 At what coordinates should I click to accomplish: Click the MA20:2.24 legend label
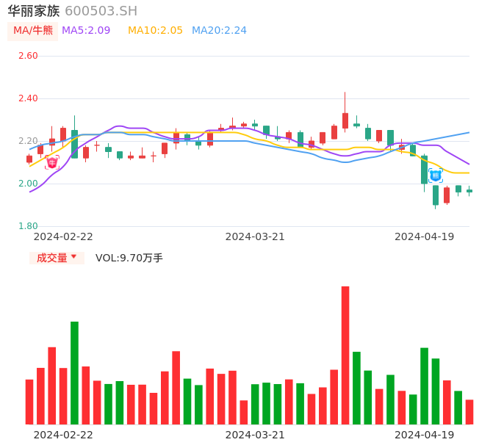[x=219, y=31]
